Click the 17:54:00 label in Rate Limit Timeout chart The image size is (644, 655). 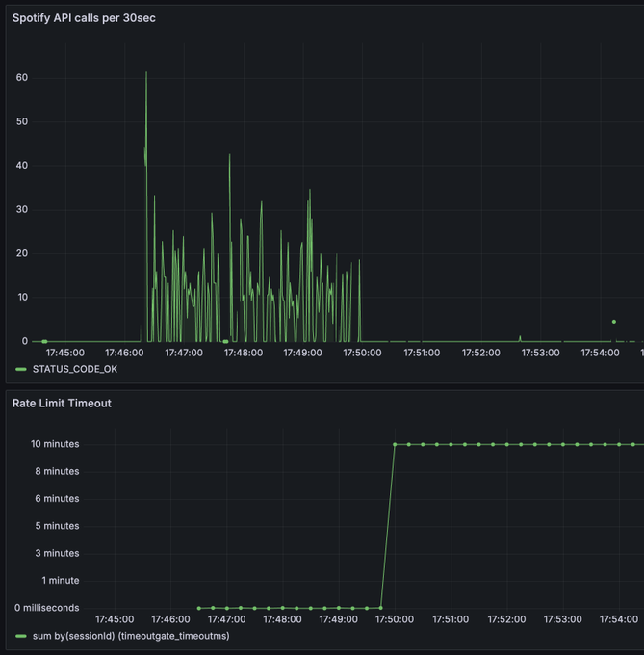[x=619, y=619]
